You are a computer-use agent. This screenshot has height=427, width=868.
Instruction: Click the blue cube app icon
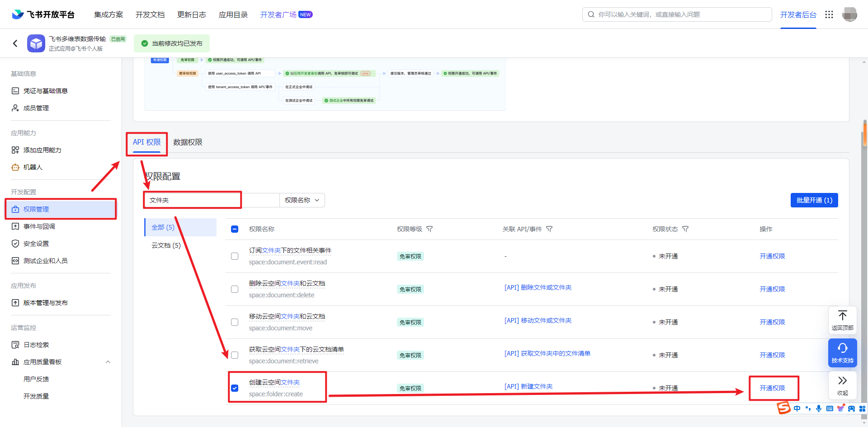tap(36, 43)
